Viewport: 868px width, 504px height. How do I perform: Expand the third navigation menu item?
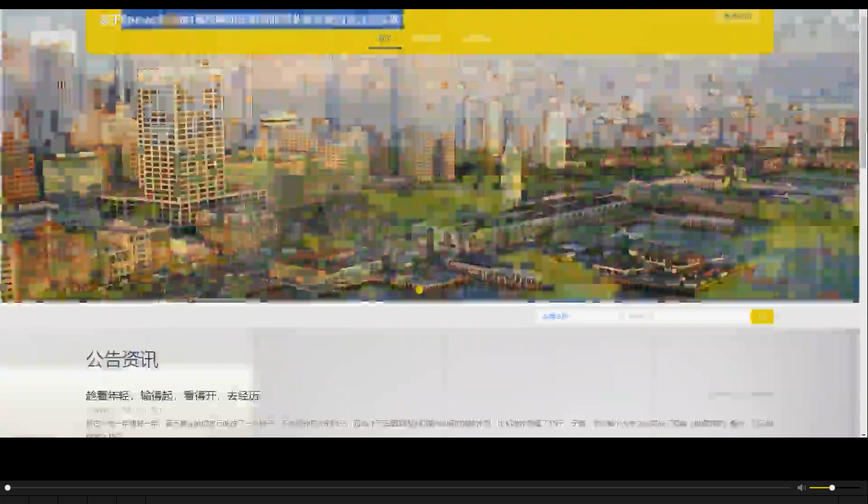click(476, 37)
